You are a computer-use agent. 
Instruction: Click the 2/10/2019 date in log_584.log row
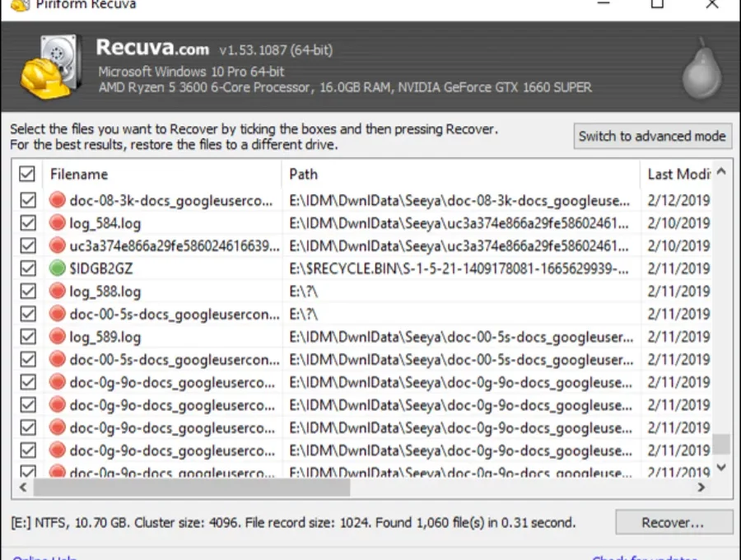(678, 223)
